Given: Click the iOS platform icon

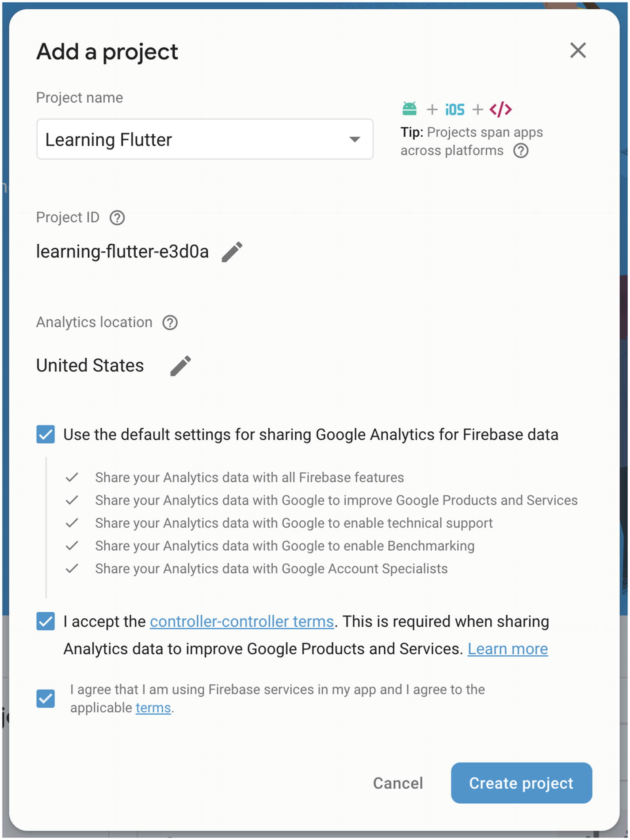Looking at the screenshot, I should click(454, 109).
